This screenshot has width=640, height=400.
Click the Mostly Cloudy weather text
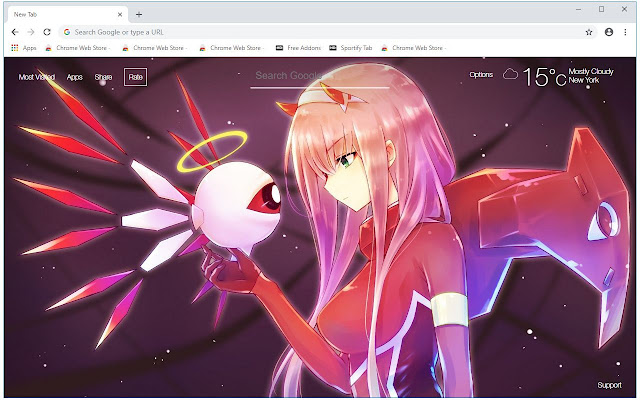click(x=591, y=71)
